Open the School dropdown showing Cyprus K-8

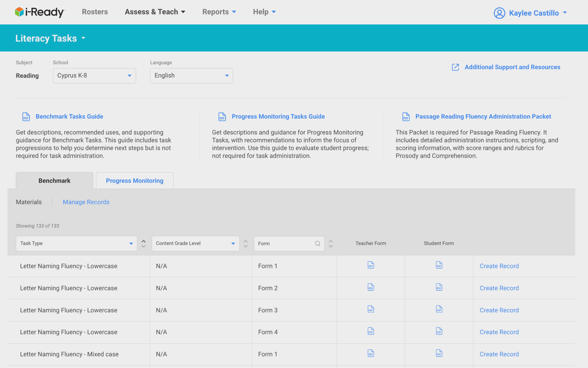[x=94, y=76]
